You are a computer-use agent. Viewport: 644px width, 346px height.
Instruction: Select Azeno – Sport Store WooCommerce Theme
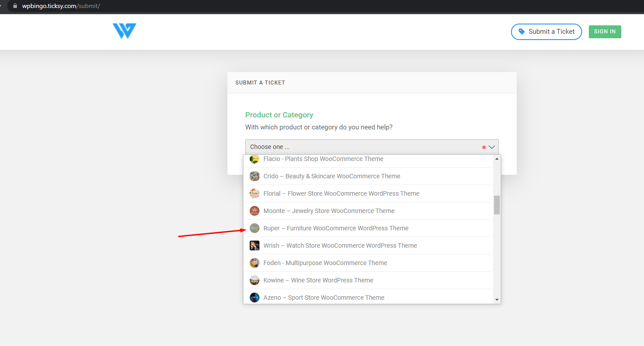369,297
